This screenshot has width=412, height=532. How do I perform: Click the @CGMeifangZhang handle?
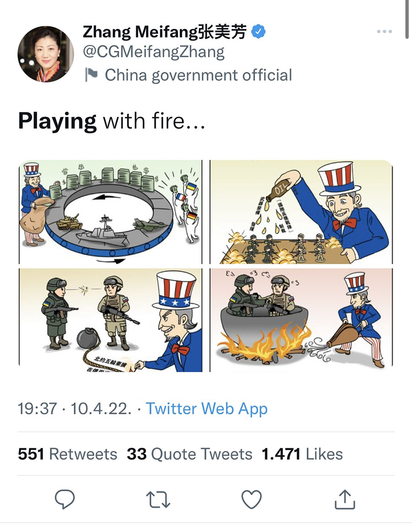pyautogui.click(x=154, y=52)
